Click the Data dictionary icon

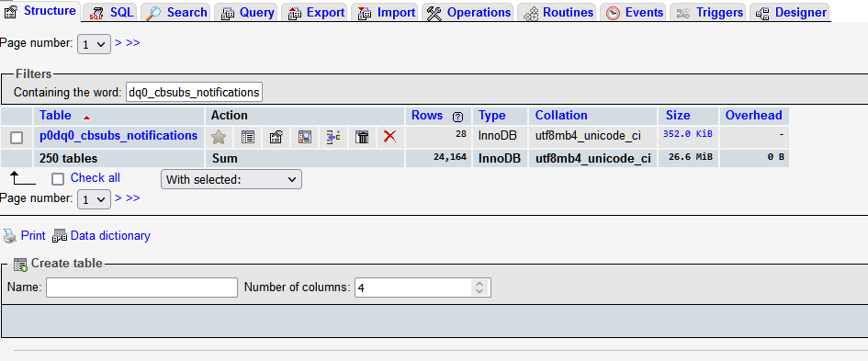[59, 236]
